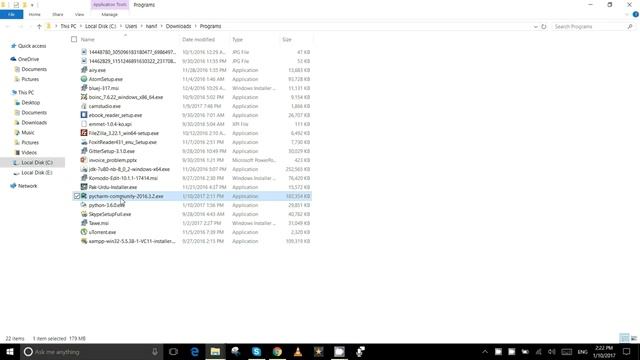Click the boinc windows installer file icon
Screen dimensions: 640x360
[84, 97]
